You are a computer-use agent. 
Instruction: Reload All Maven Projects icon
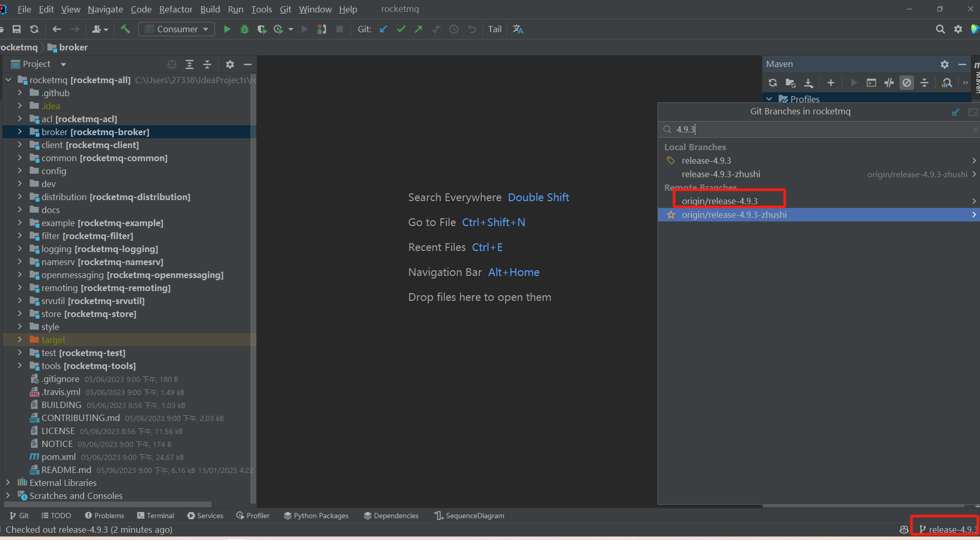[x=773, y=83]
